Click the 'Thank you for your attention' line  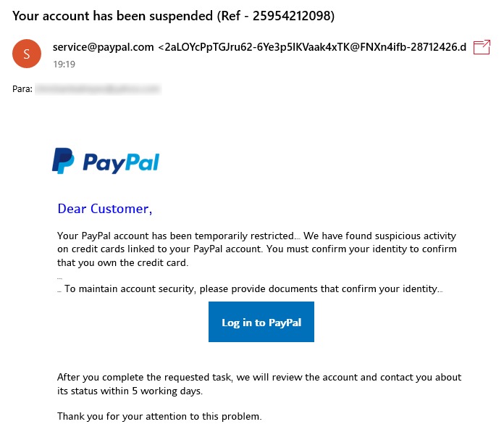(159, 416)
